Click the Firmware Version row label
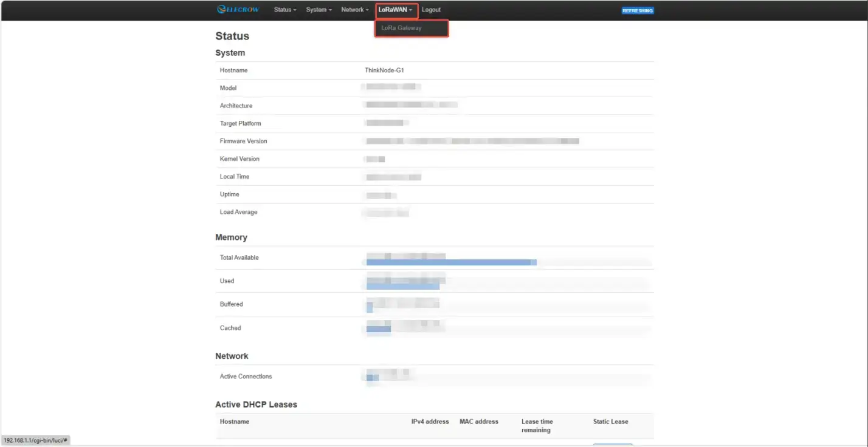This screenshot has height=447, width=868. tap(243, 141)
